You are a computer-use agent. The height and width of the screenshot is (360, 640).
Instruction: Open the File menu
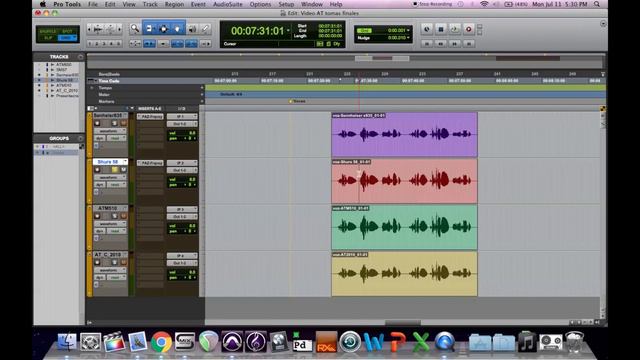tap(93, 4)
